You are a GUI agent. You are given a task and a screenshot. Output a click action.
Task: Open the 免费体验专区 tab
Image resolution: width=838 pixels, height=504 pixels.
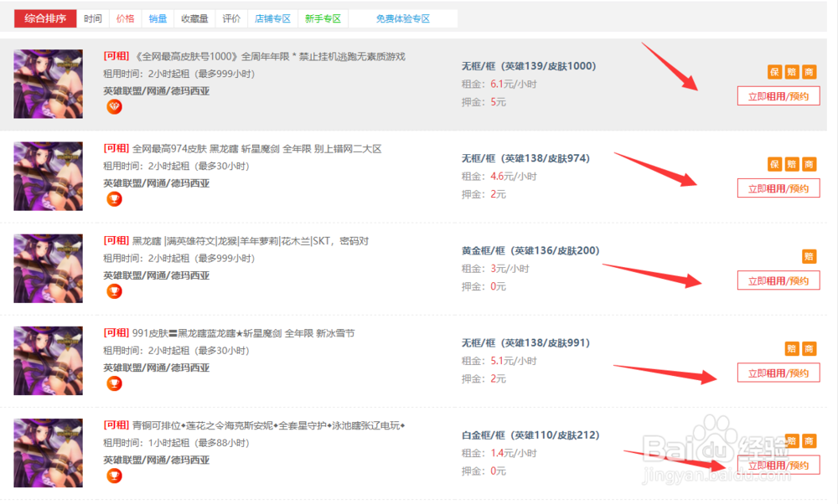click(403, 18)
